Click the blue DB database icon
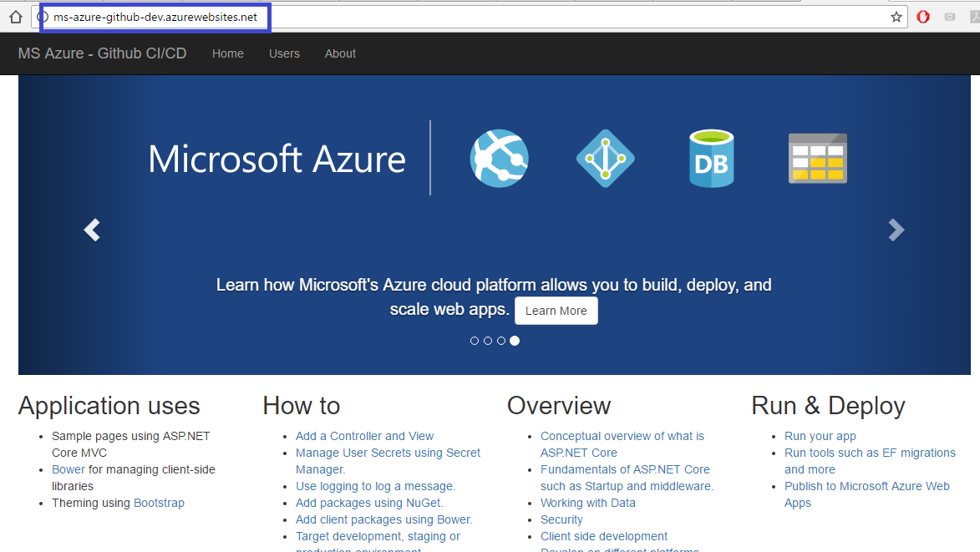 click(x=711, y=158)
